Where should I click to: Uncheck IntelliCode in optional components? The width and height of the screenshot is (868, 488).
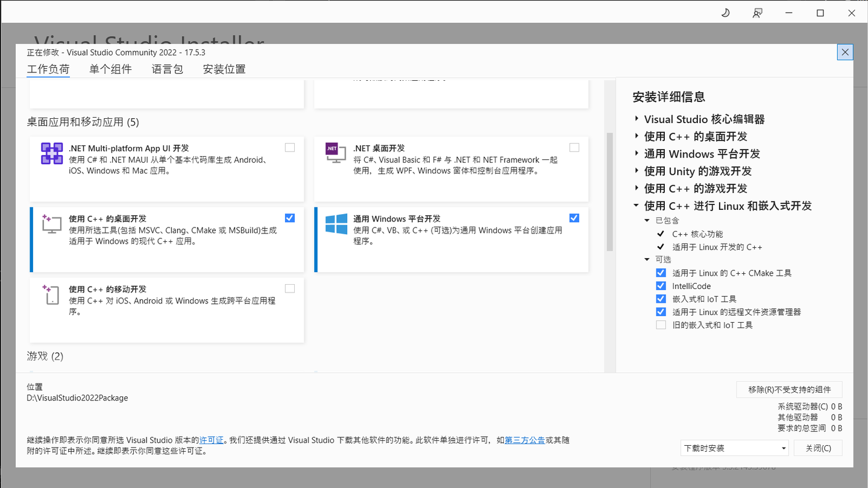click(x=661, y=285)
